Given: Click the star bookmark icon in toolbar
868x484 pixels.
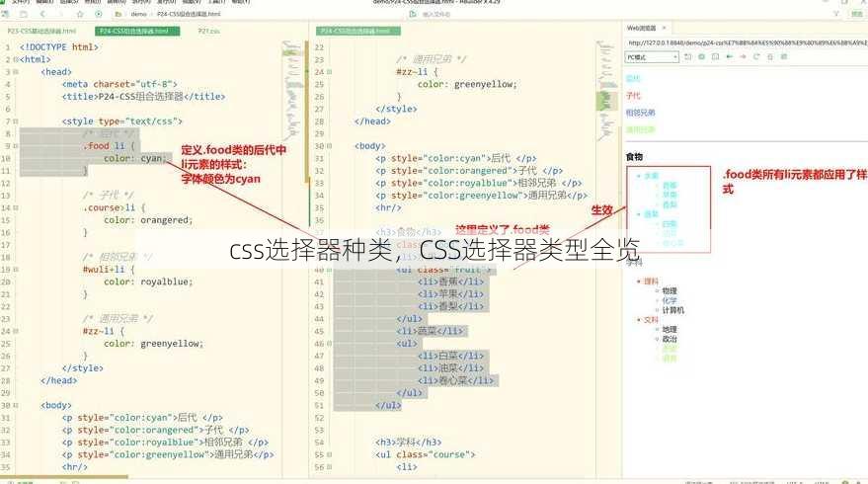Looking at the screenshot, I should [80, 14].
